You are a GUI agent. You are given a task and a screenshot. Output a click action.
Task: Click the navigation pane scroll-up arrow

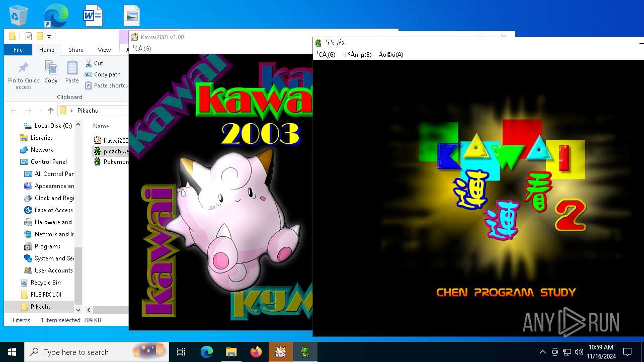(78, 125)
